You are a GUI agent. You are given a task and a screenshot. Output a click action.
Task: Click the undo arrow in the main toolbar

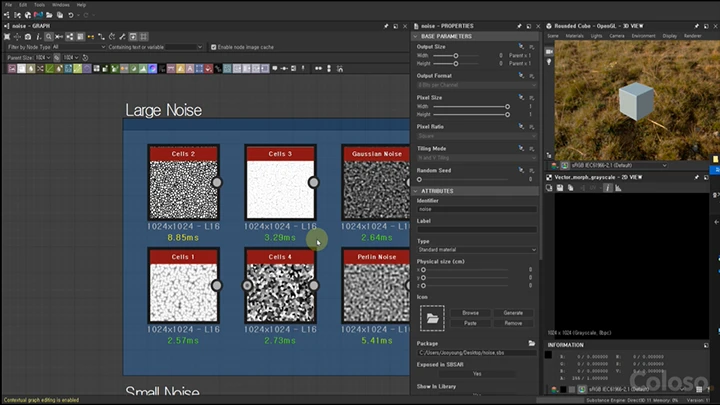point(71,15)
